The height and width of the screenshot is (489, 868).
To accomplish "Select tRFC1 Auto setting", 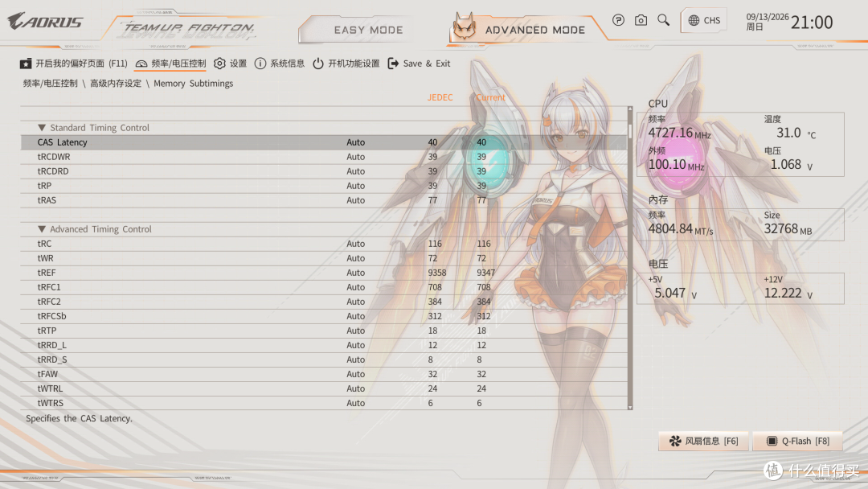I will pos(355,287).
